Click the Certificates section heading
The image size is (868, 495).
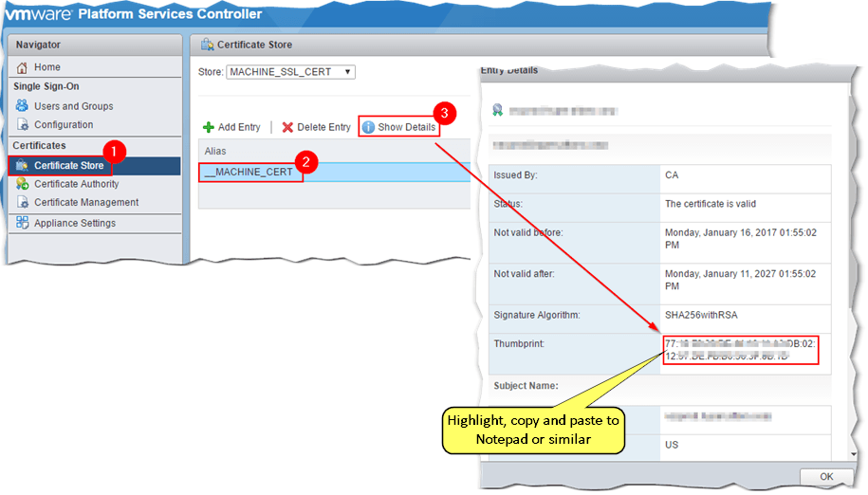39,145
